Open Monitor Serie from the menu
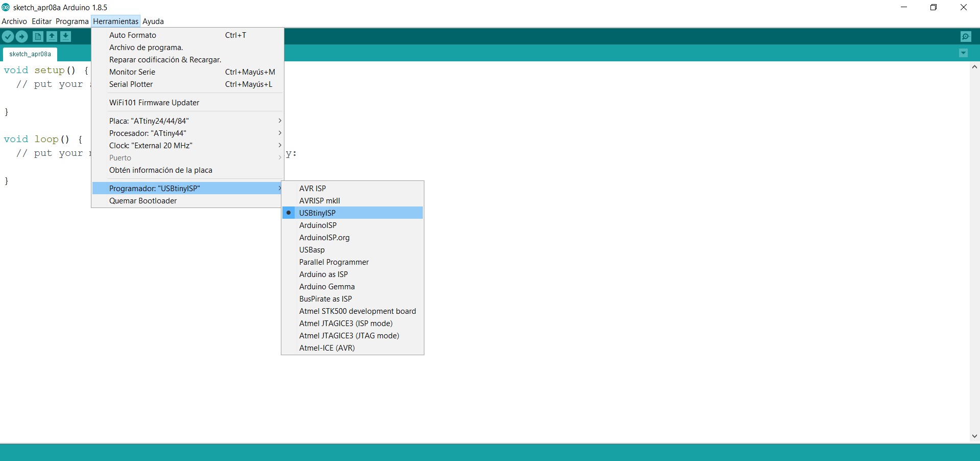 (x=187, y=72)
